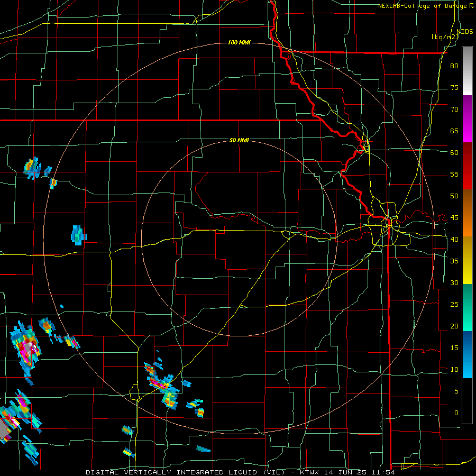This screenshot has width=476, height=476.
Task: Click the 30 value on the legend
Action: click(x=454, y=283)
